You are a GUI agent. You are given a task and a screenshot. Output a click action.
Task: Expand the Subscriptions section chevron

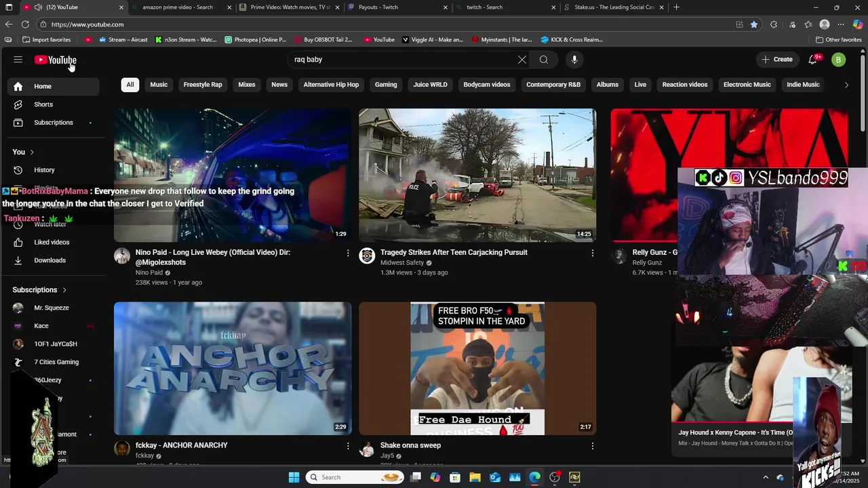pyautogui.click(x=64, y=290)
